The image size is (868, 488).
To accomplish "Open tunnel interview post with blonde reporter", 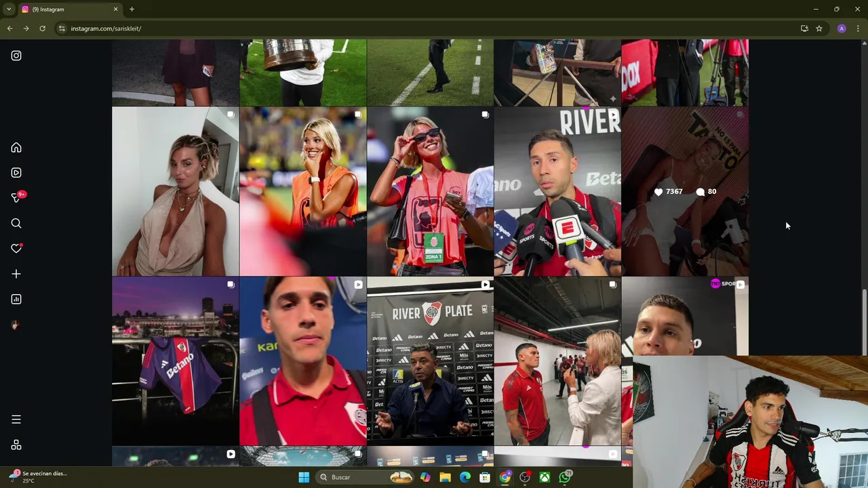I will [x=557, y=361].
